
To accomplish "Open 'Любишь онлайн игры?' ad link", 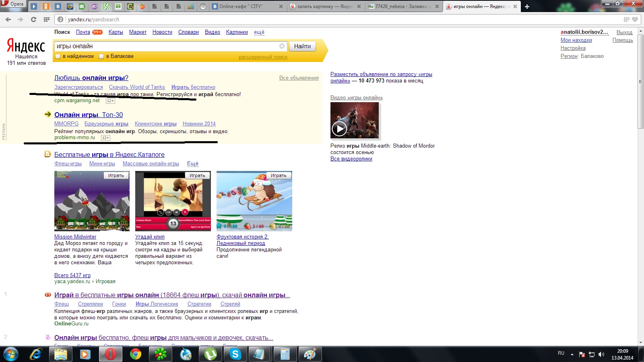I will point(91,78).
